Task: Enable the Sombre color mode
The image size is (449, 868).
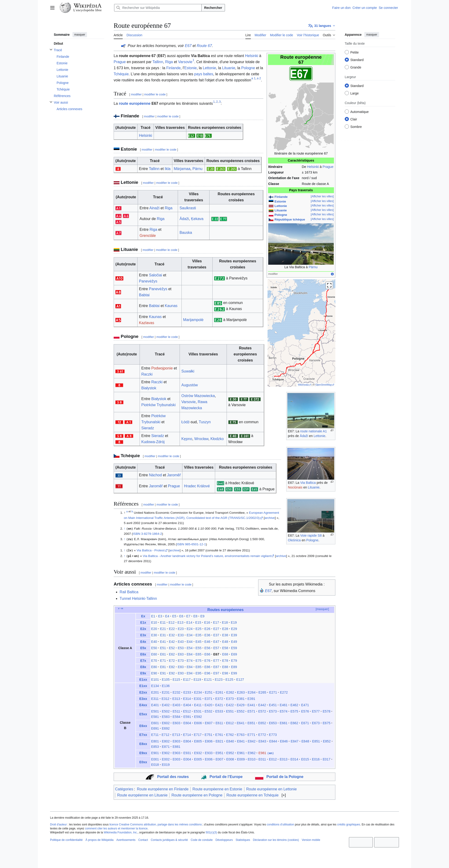Action: [347, 127]
